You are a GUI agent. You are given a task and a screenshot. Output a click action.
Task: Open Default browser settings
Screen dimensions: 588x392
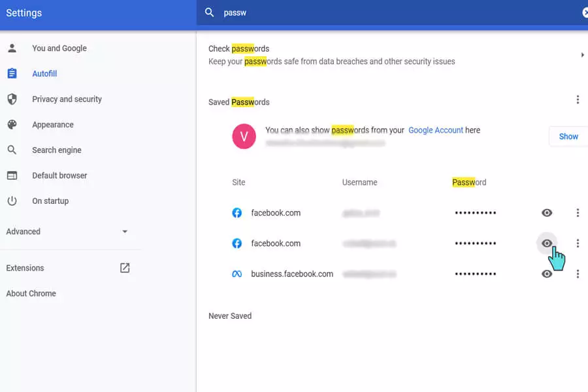coord(59,176)
